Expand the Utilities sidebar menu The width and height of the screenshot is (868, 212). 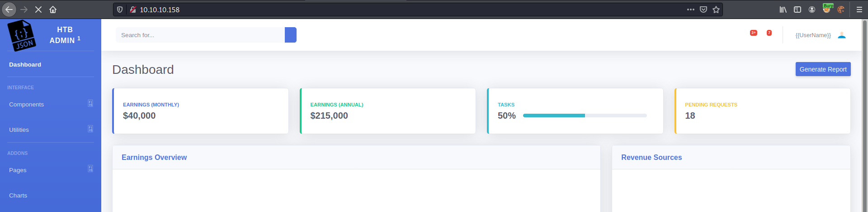(51, 130)
